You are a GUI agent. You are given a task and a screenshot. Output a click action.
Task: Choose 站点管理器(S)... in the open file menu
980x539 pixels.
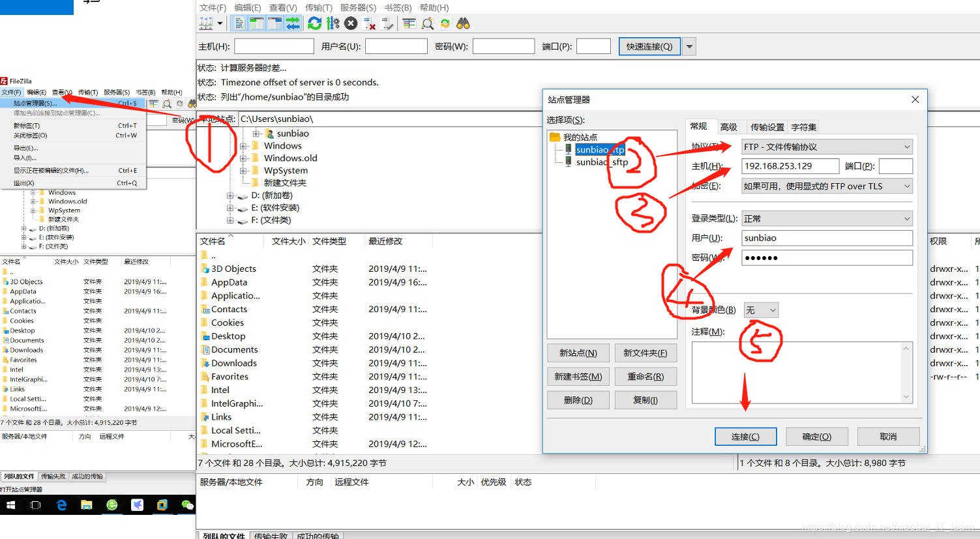click(73, 103)
